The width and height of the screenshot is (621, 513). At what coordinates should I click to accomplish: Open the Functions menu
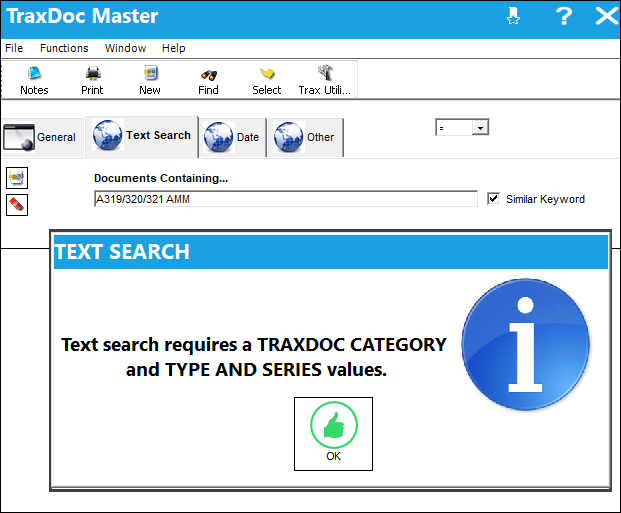click(x=64, y=48)
